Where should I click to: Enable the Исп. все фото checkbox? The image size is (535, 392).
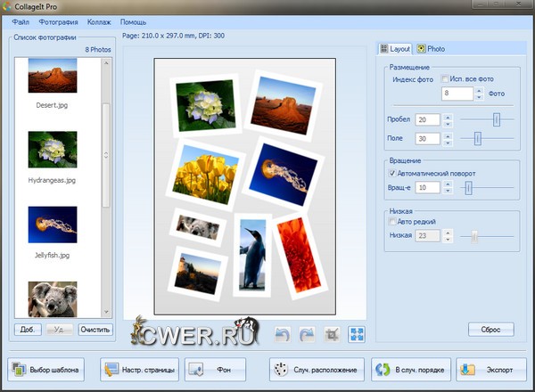coord(446,79)
